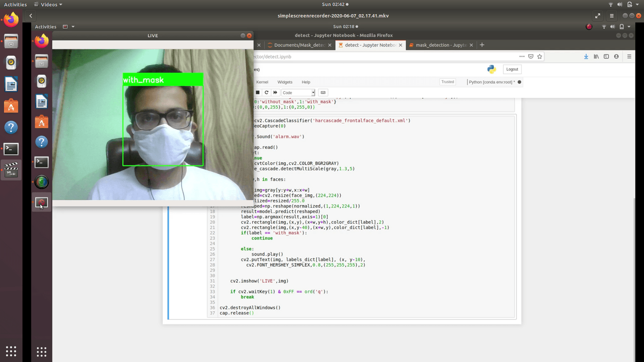The width and height of the screenshot is (644, 362).
Task: Open a new Firefox tab with plus
Action: tap(482, 45)
